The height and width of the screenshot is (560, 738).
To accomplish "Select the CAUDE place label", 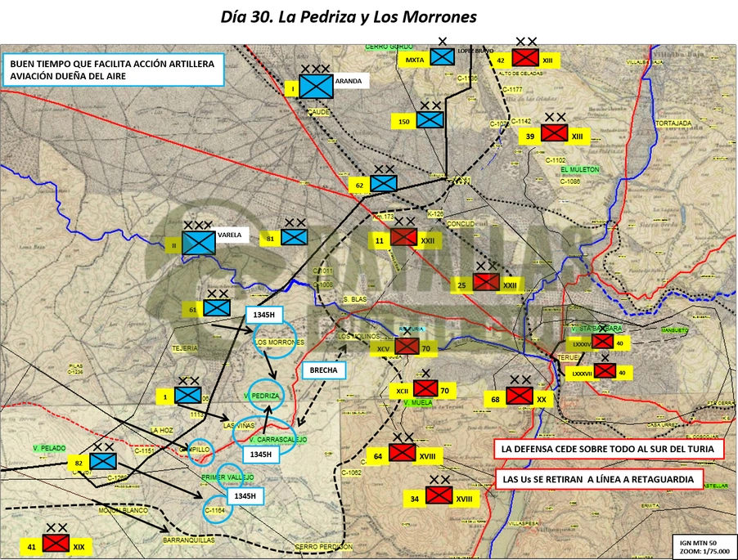I will [318, 112].
